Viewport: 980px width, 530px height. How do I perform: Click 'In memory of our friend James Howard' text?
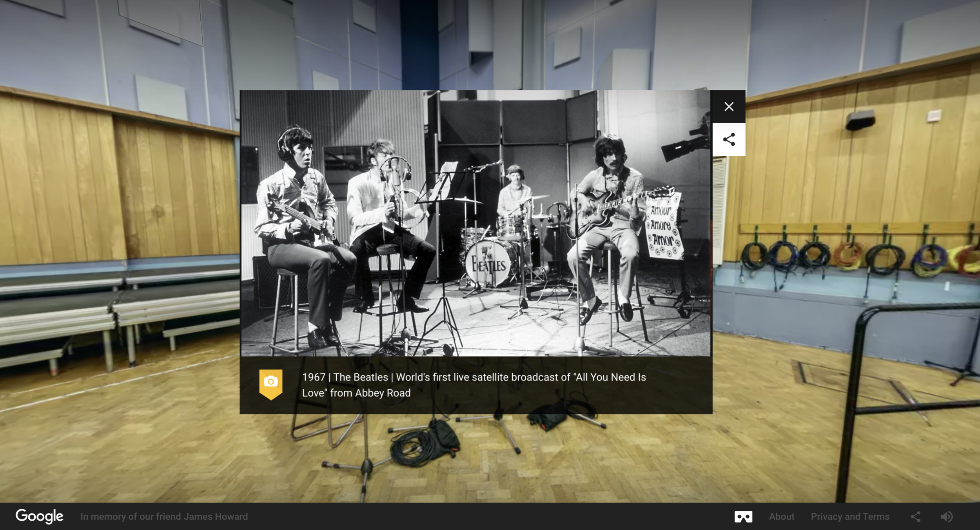click(164, 516)
